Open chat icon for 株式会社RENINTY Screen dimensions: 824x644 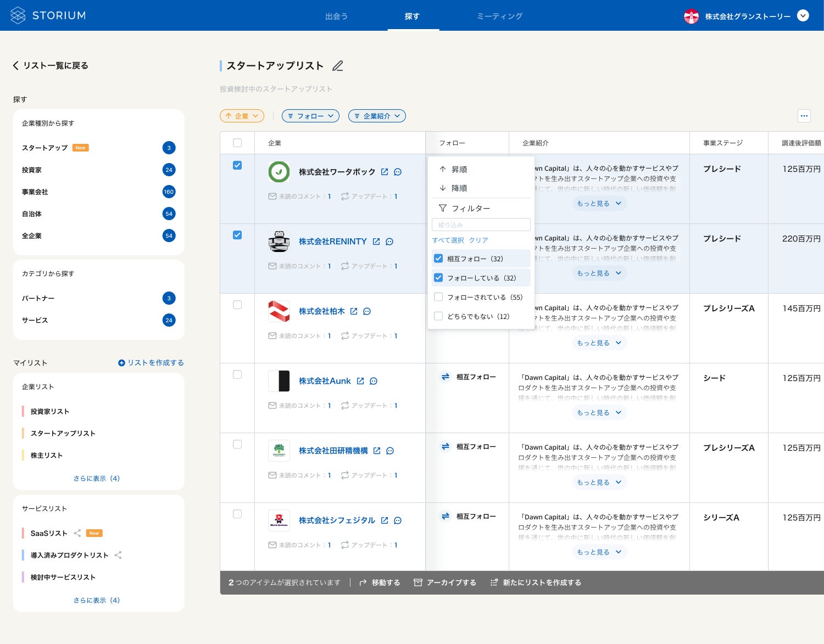[389, 242]
